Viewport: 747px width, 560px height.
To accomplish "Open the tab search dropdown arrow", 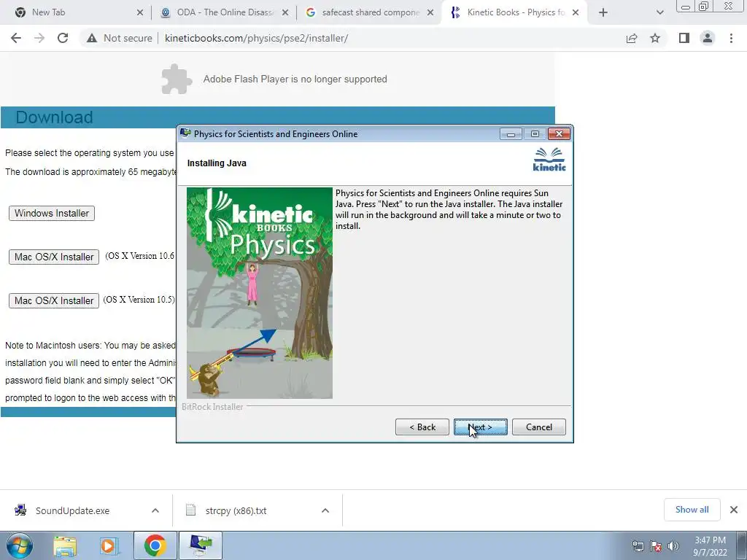I will click(x=659, y=12).
